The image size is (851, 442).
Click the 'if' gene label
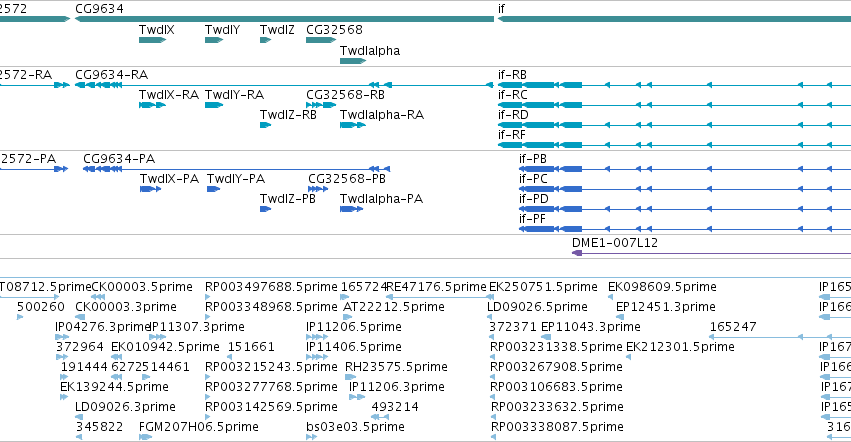(x=501, y=9)
